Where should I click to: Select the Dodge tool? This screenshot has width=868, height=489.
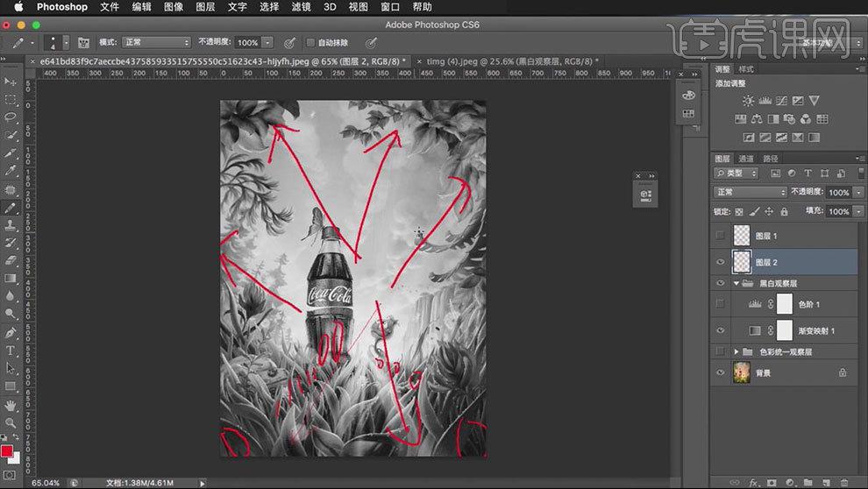[10, 314]
